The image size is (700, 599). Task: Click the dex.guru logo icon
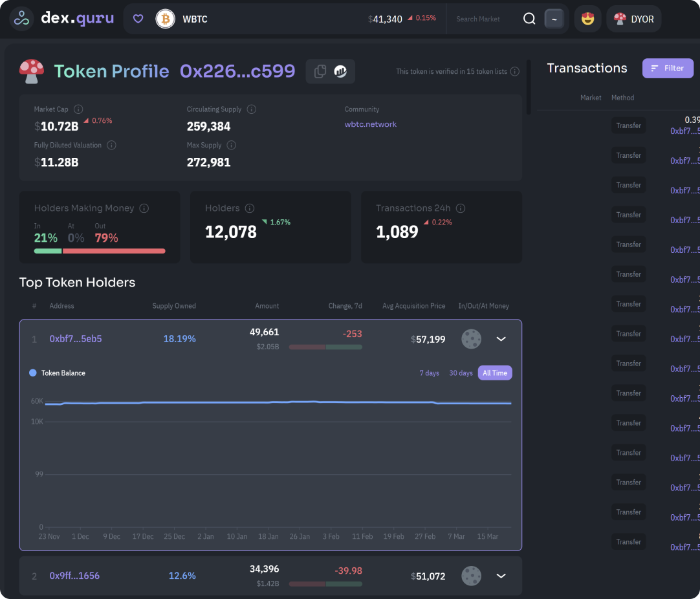pos(22,19)
